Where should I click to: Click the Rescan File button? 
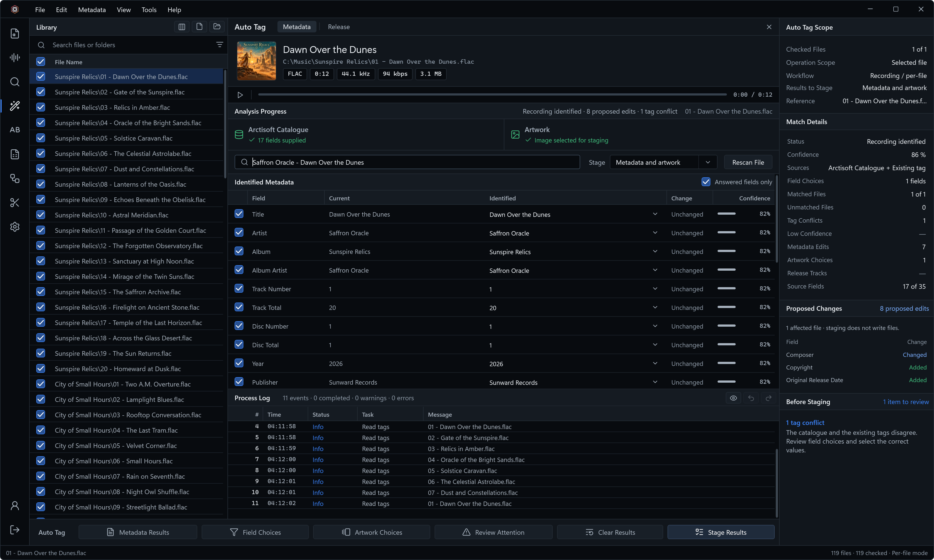point(748,162)
